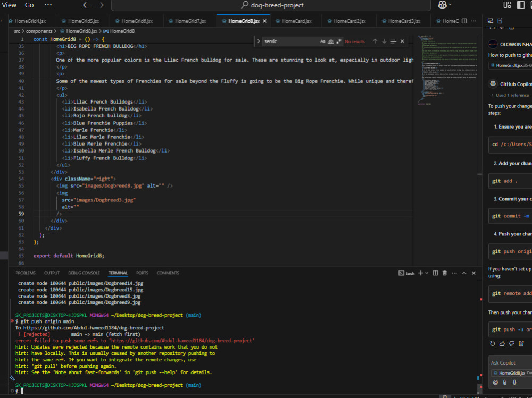
Task: Toggle Match Case in find widget
Action: (x=322, y=41)
